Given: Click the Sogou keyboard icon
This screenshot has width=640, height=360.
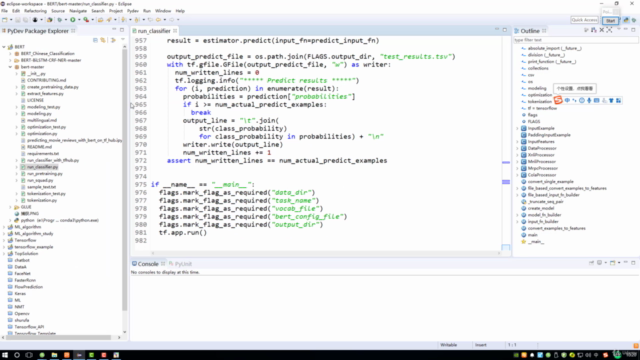Looking at the screenshot, I should coord(596,100).
